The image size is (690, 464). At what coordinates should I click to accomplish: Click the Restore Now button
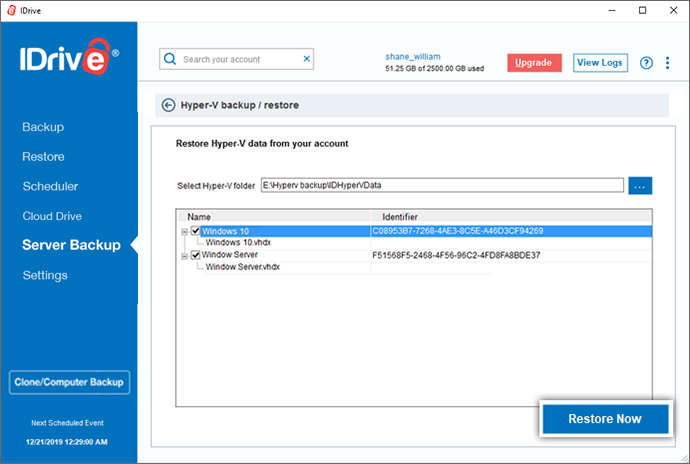[606, 419]
